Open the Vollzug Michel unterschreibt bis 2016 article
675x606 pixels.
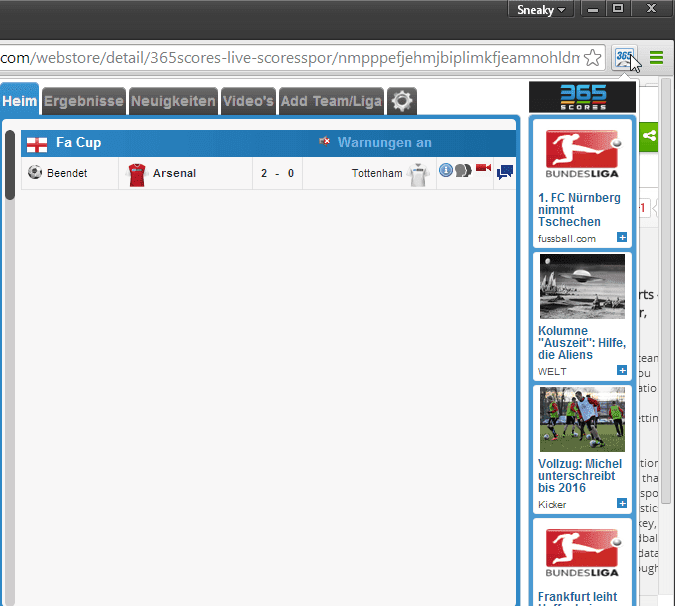click(580, 476)
